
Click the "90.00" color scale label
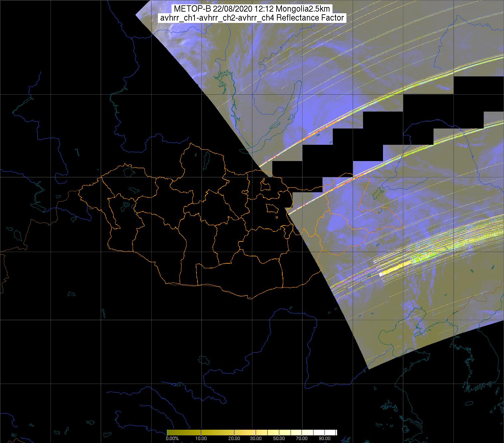325,438
